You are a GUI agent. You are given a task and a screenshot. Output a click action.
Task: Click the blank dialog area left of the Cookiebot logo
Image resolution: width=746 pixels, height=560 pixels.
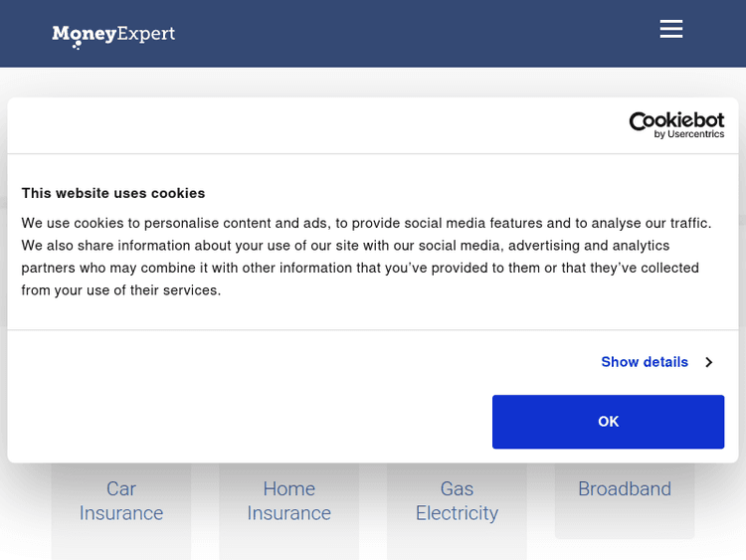[x=298, y=125]
